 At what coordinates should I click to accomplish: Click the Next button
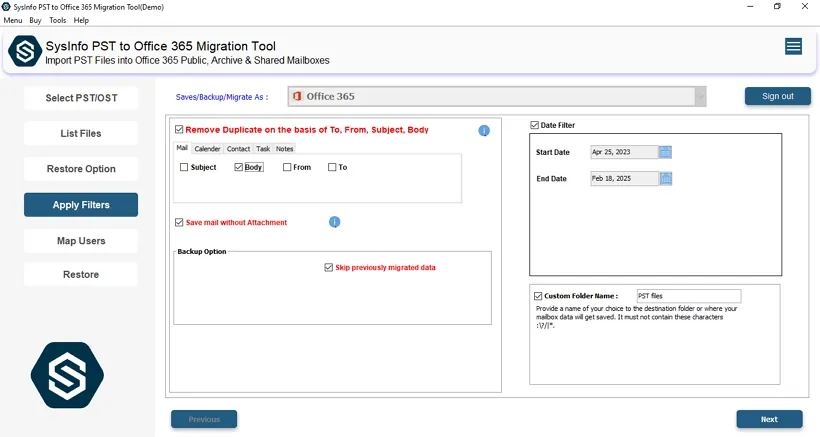(769, 419)
